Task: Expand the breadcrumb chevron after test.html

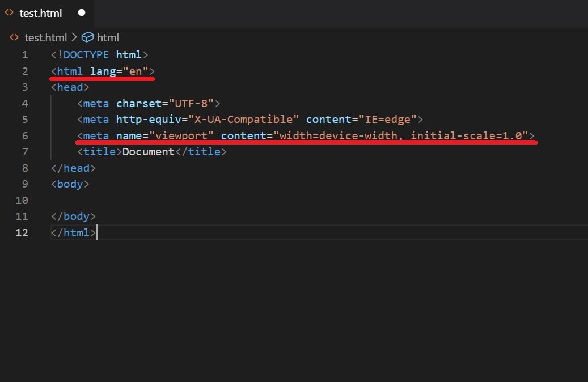Action: tap(73, 37)
